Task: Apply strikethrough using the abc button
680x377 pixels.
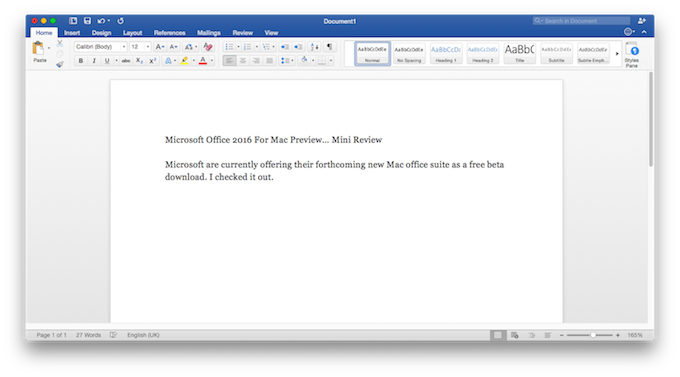Action: 126,61
